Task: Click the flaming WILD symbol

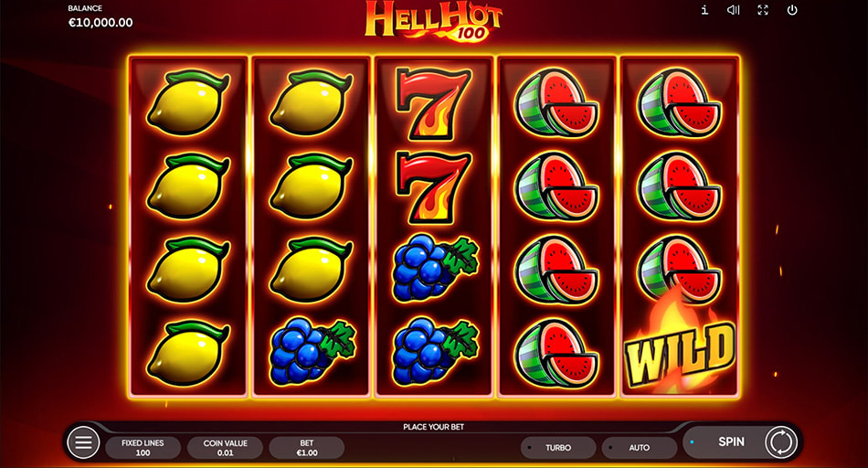Action: click(x=680, y=347)
